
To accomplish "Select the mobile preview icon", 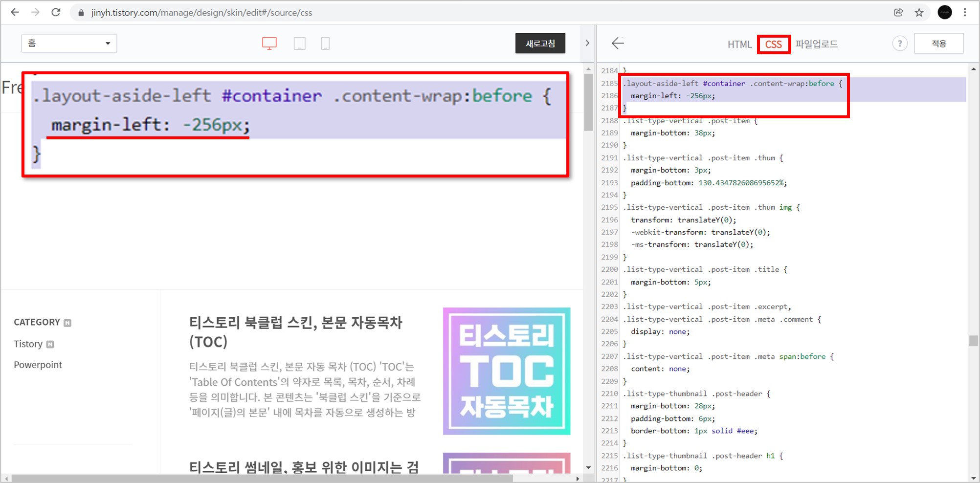I will [325, 44].
